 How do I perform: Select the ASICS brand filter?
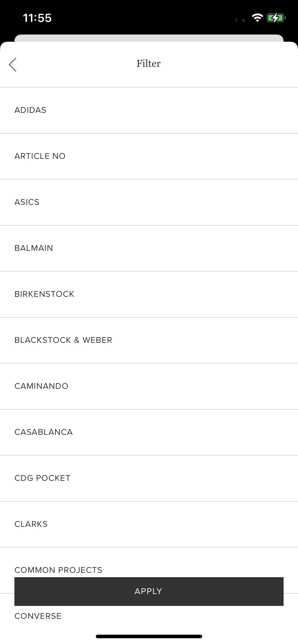(149, 202)
